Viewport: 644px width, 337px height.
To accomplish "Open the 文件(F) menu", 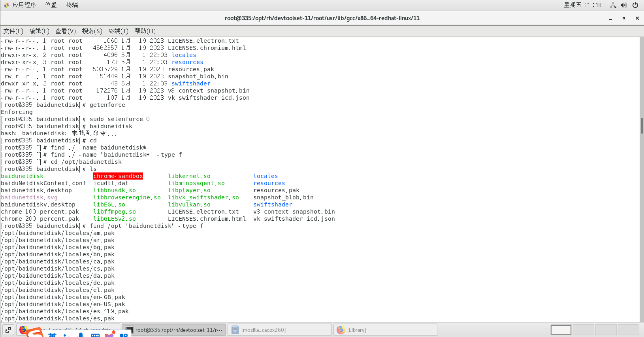I will 13,31.
